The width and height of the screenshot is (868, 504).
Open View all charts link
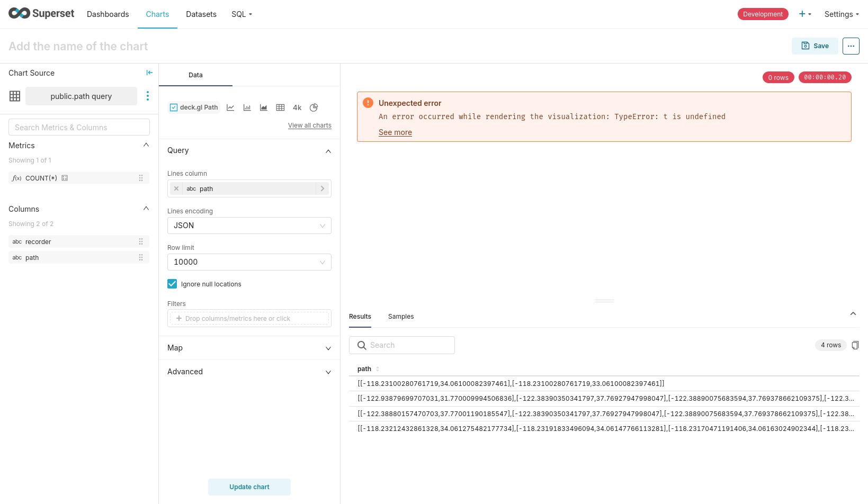pos(310,125)
